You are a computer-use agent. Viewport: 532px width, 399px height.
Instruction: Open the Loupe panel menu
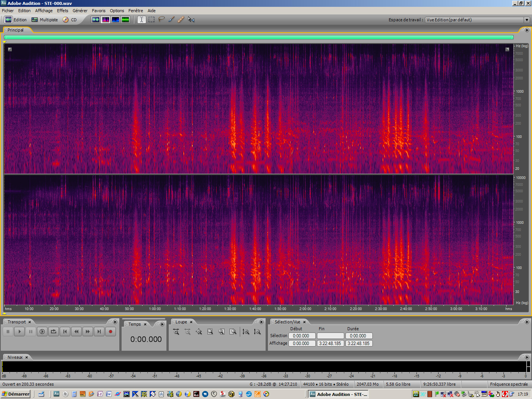click(261, 322)
